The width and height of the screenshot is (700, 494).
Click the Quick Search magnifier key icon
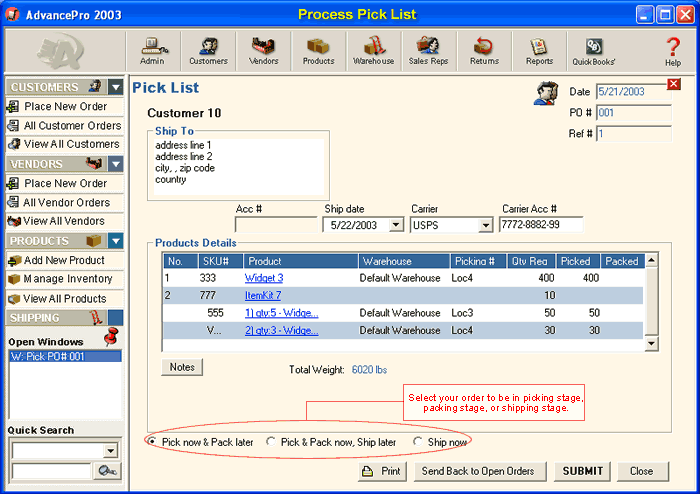[107, 471]
